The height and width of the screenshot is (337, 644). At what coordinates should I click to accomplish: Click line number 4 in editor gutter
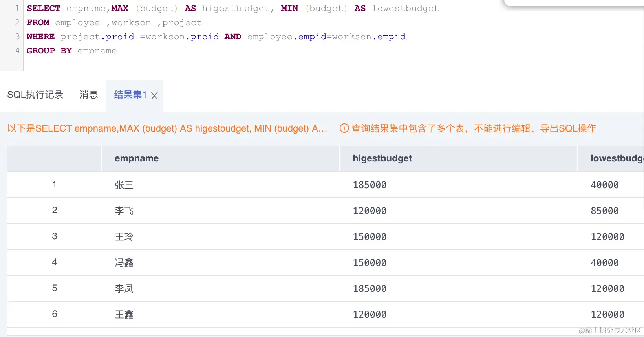pyautogui.click(x=17, y=51)
